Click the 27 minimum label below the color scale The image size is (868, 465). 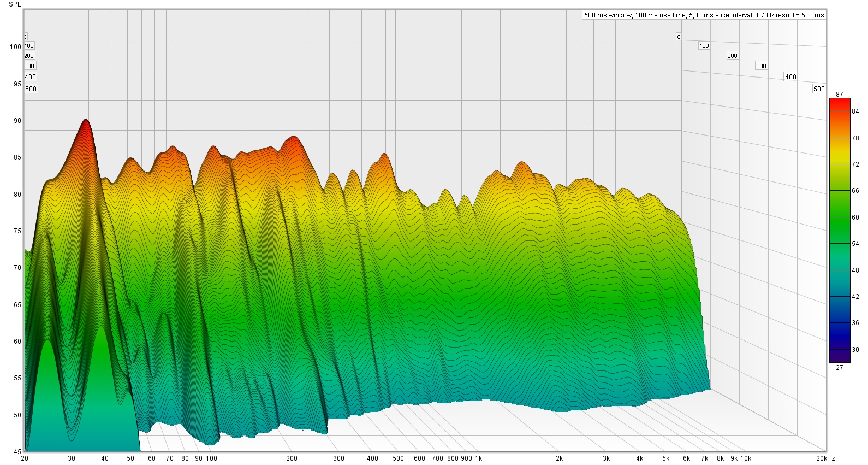point(839,368)
